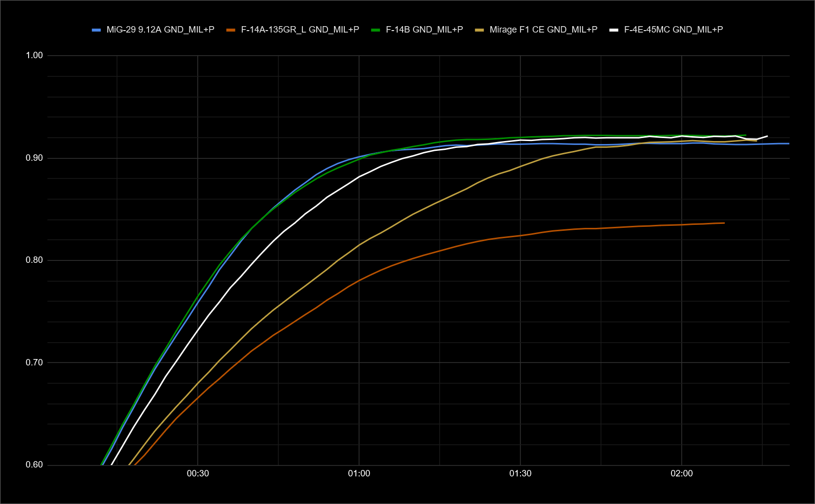Select the 0.60 y-axis baseline label

35,465
